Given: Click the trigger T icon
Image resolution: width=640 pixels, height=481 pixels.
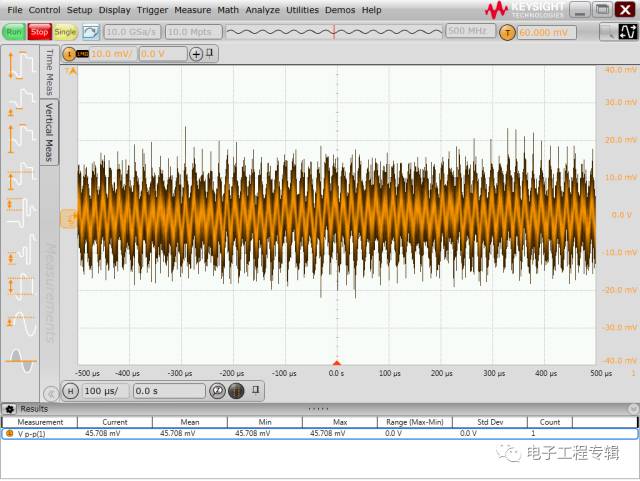Looking at the screenshot, I should 507,32.
